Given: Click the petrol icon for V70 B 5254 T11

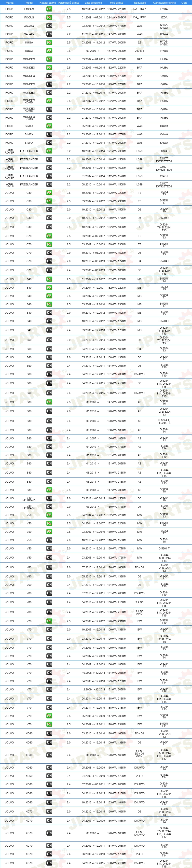Looking at the screenshot, I should point(49,724).
